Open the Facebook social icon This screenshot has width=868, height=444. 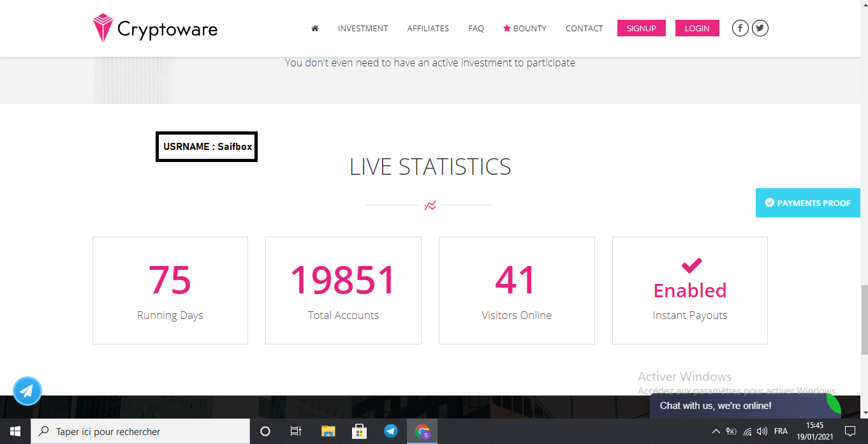tap(740, 28)
